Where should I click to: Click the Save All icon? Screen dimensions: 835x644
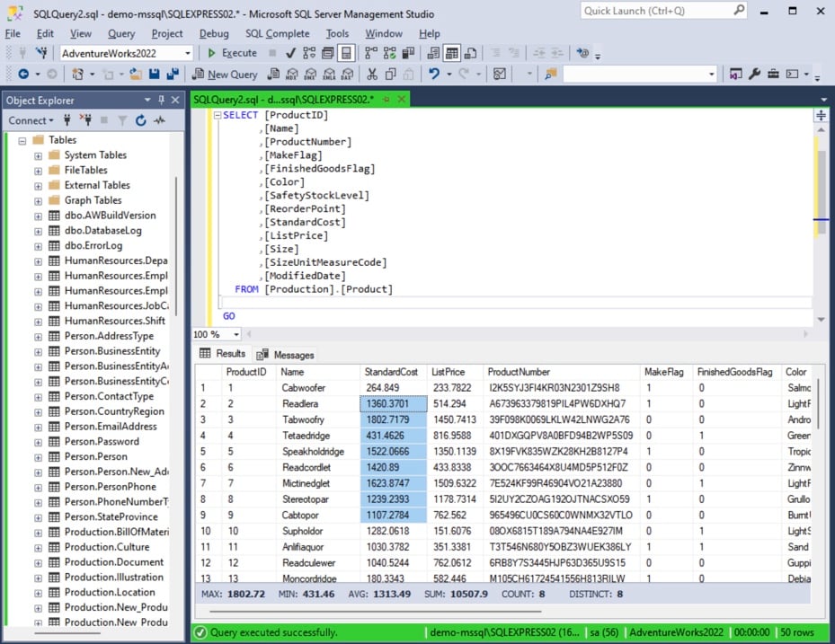173,74
